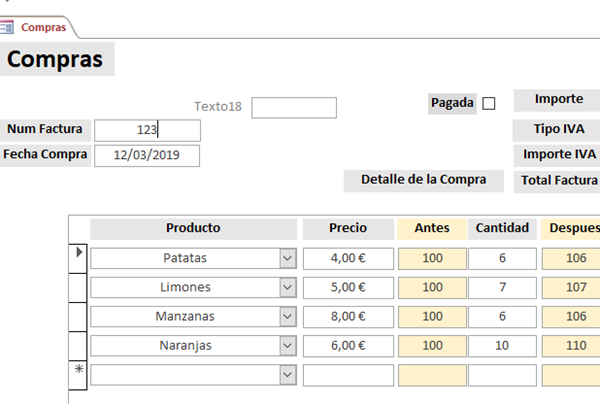This screenshot has height=404, width=600.
Task: Expand the Naranjas product dropdown
Action: coord(288,346)
